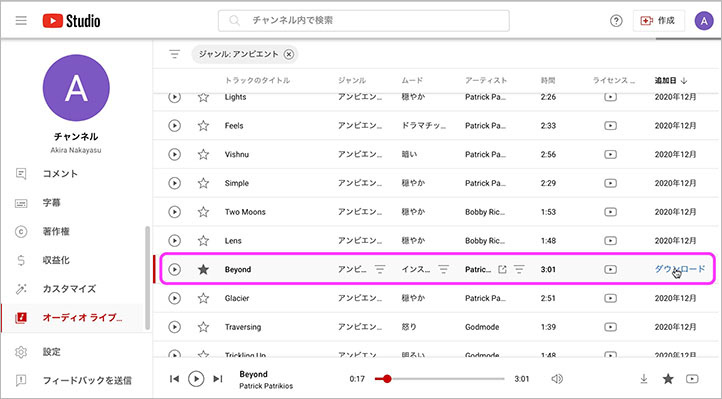Click the YouTube Studio logo
The width and height of the screenshot is (722, 399).
click(x=71, y=21)
